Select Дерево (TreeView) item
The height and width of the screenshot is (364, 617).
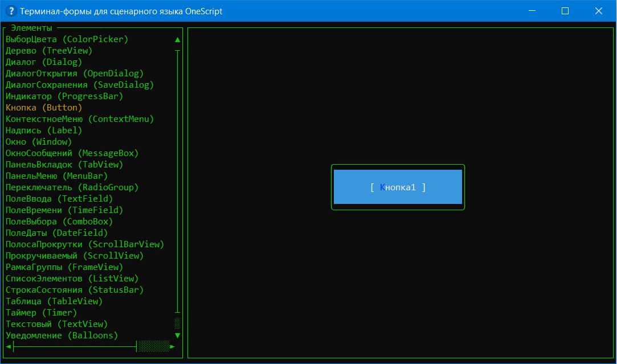pos(48,51)
